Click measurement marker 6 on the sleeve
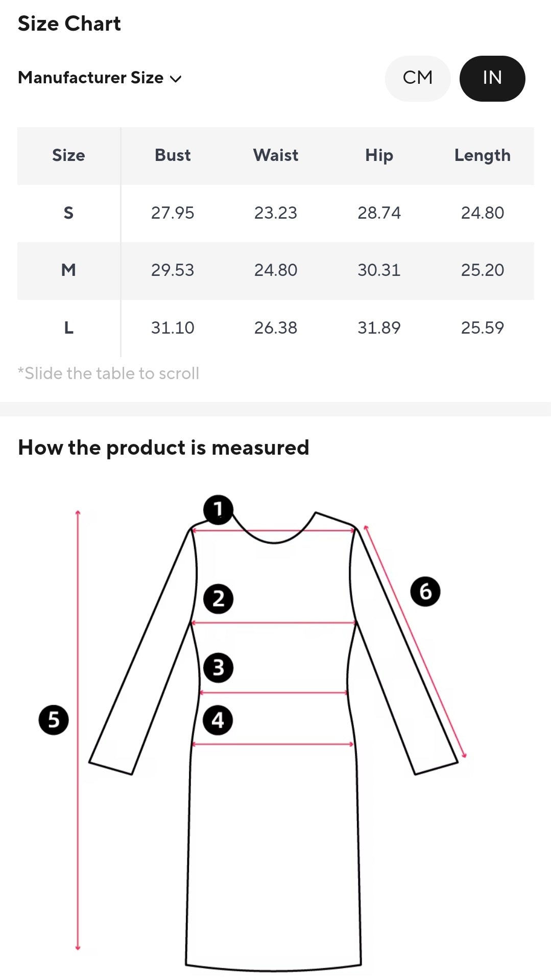This screenshot has width=551, height=980. pos(425,592)
